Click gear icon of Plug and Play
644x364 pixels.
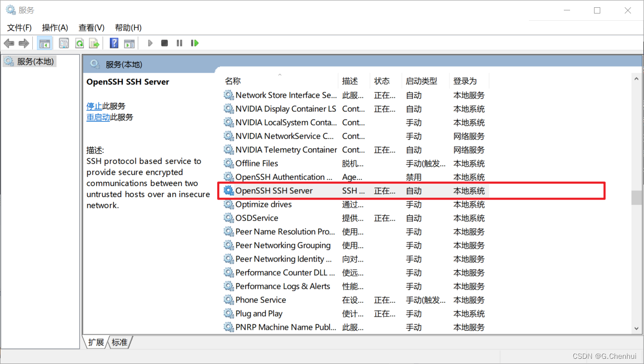pyautogui.click(x=229, y=314)
